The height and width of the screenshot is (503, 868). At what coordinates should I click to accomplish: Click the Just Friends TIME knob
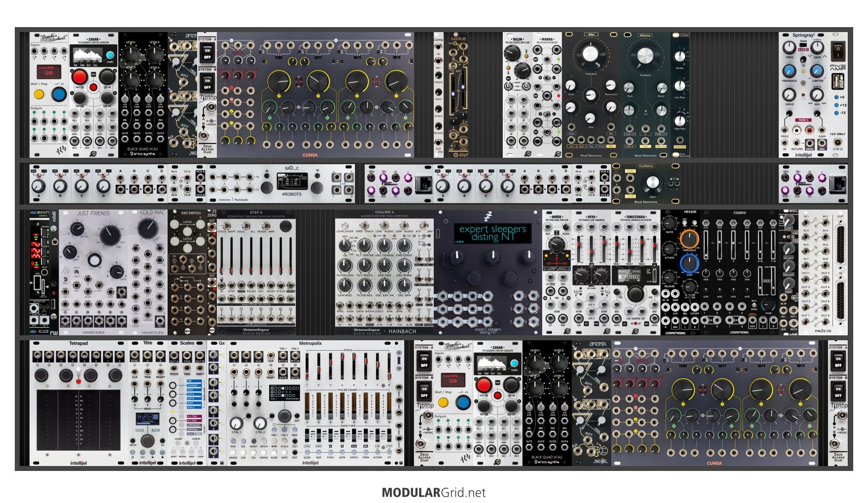click(109, 234)
